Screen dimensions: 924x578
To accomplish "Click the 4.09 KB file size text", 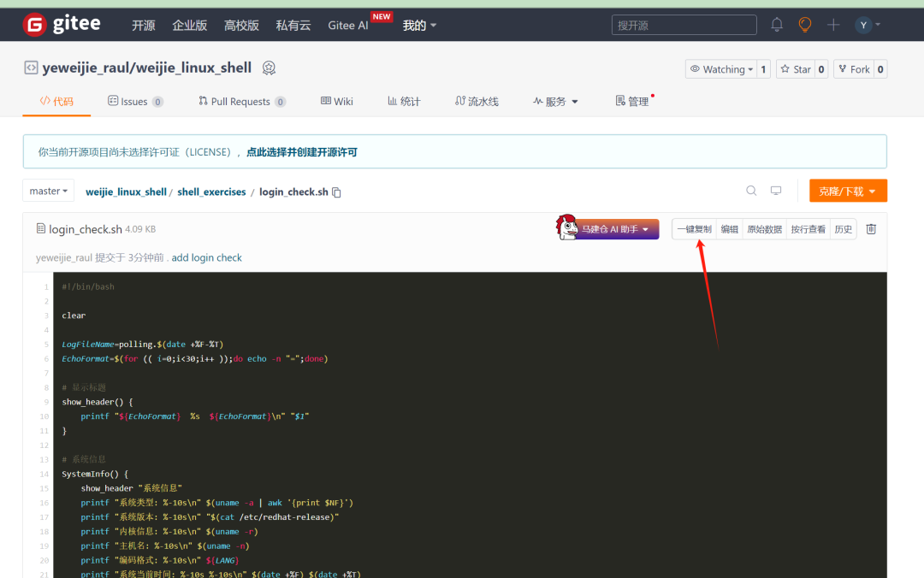I will [x=140, y=229].
